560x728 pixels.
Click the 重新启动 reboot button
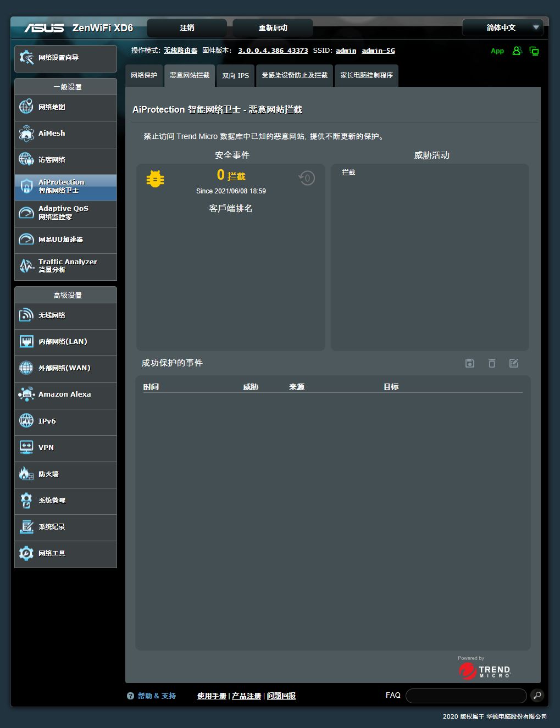point(273,27)
